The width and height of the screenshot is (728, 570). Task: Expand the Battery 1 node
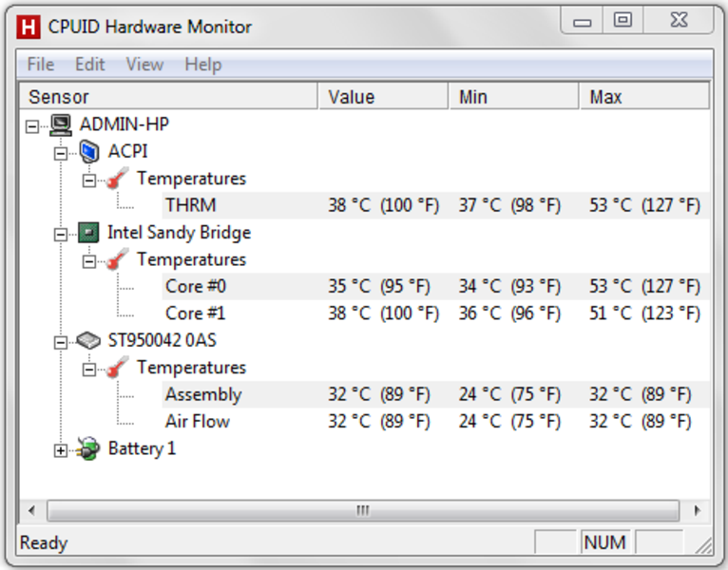point(61,450)
